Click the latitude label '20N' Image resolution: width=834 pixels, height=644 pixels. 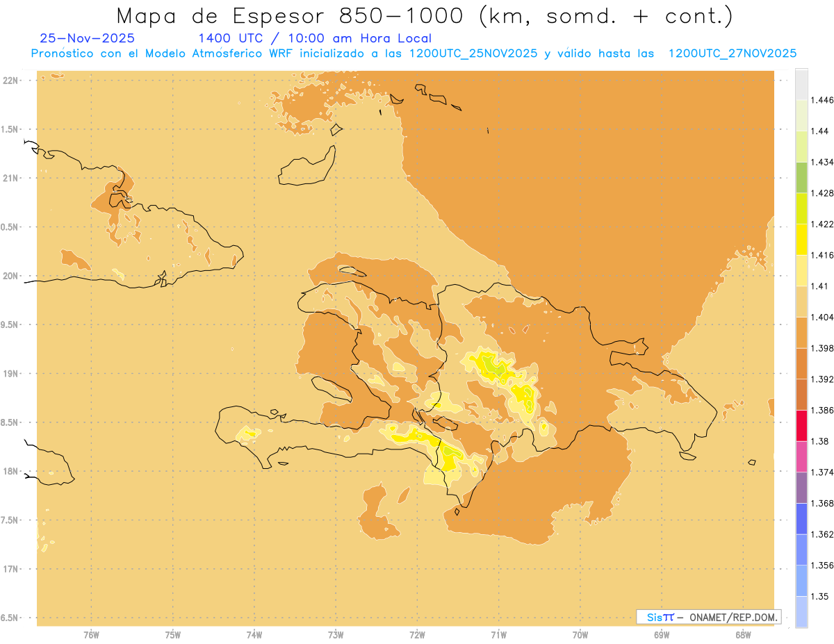pyautogui.click(x=10, y=276)
